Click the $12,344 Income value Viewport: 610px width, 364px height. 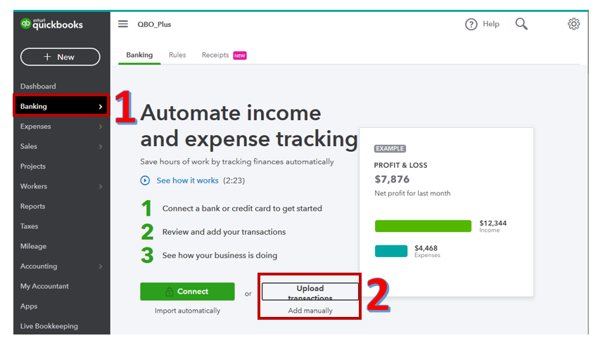pos(493,223)
